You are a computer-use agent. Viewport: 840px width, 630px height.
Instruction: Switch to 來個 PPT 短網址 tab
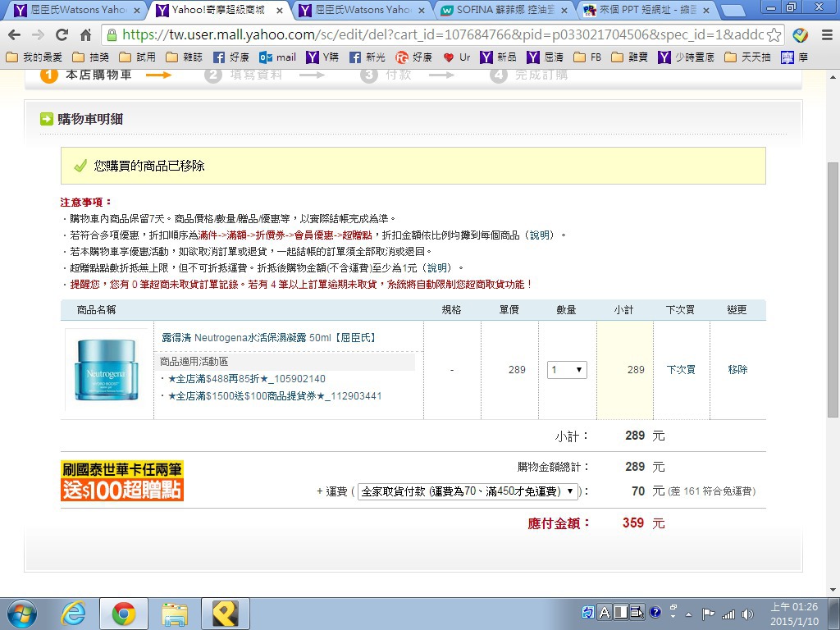coord(645,10)
